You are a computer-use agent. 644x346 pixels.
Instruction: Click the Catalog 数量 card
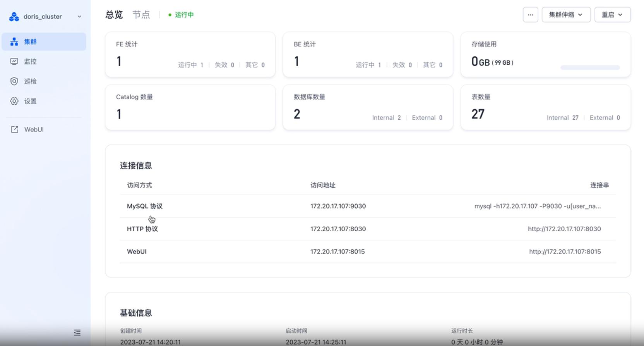click(x=190, y=107)
